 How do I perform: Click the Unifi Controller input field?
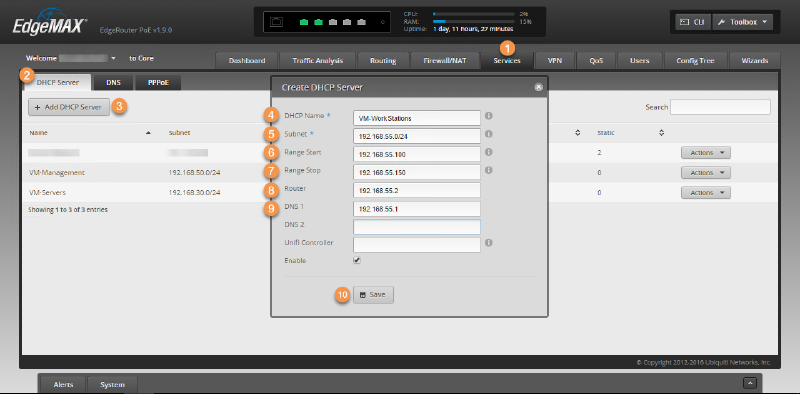(x=417, y=244)
